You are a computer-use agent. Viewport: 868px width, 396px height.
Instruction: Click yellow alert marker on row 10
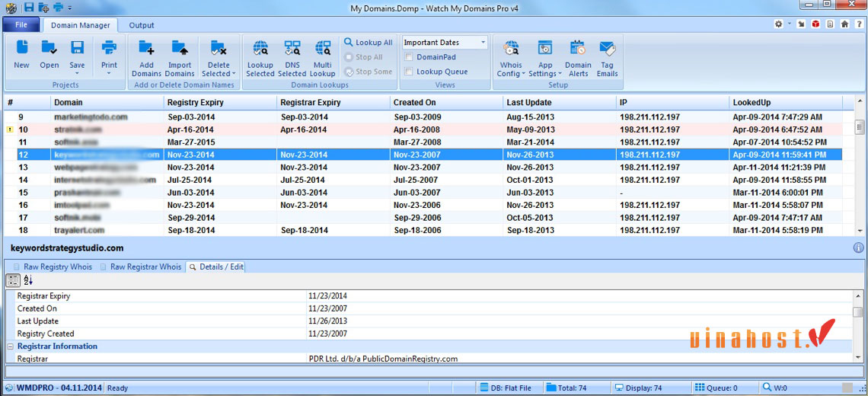coord(9,129)
